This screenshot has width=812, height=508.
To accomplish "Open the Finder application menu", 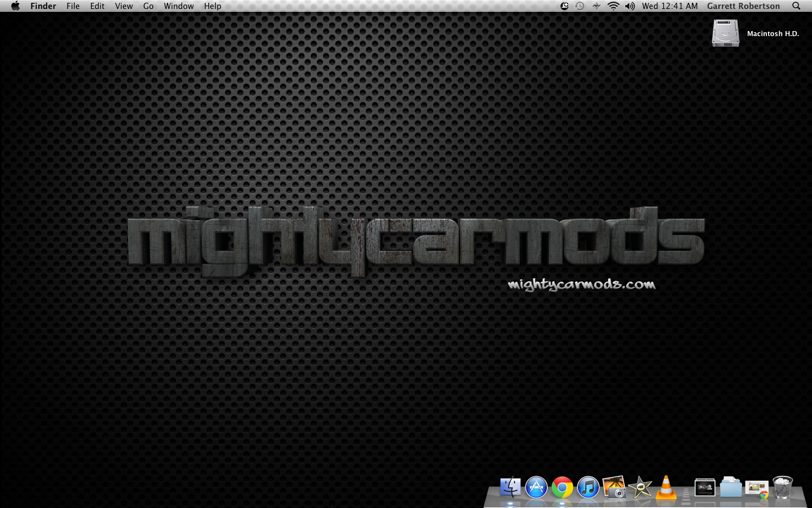I will coord(43,6).
